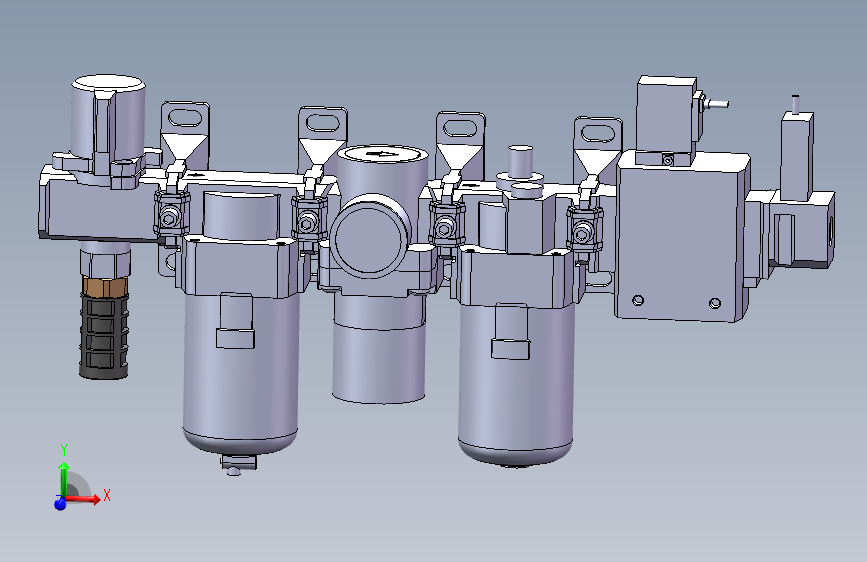Select the rightmost slotted mounting bracket
This screenshot has width=867, height=562.
598,149
